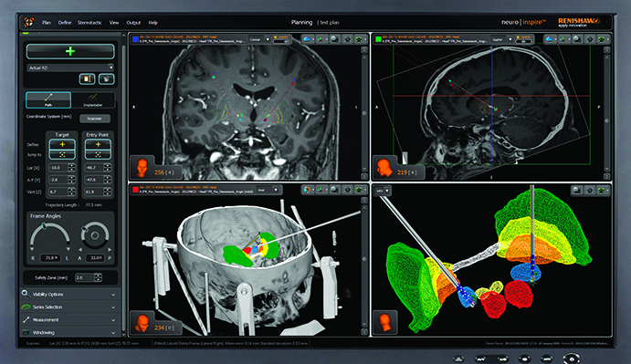Viewport: 631px width, 364px height.
Task: Click the Safety Zone (mm) value field
Action: 85,277
